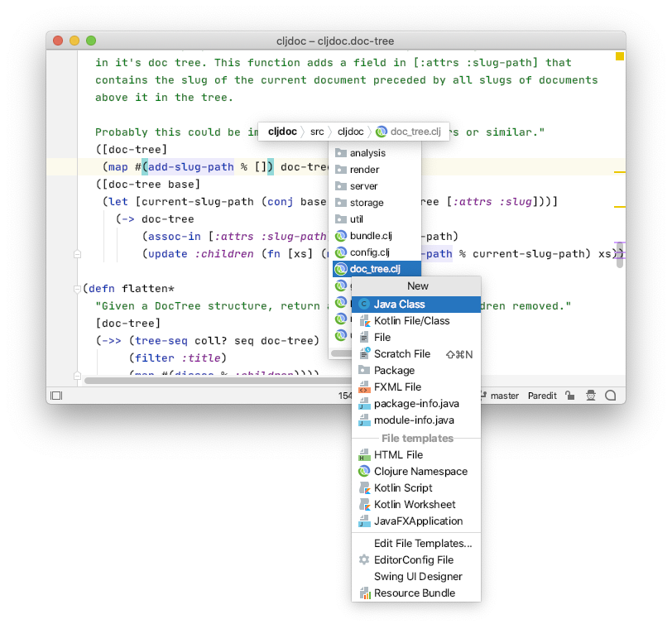Click the tool windows icon in status bar
This screenshot has height=624, width=672.
(x=56, y=396)
